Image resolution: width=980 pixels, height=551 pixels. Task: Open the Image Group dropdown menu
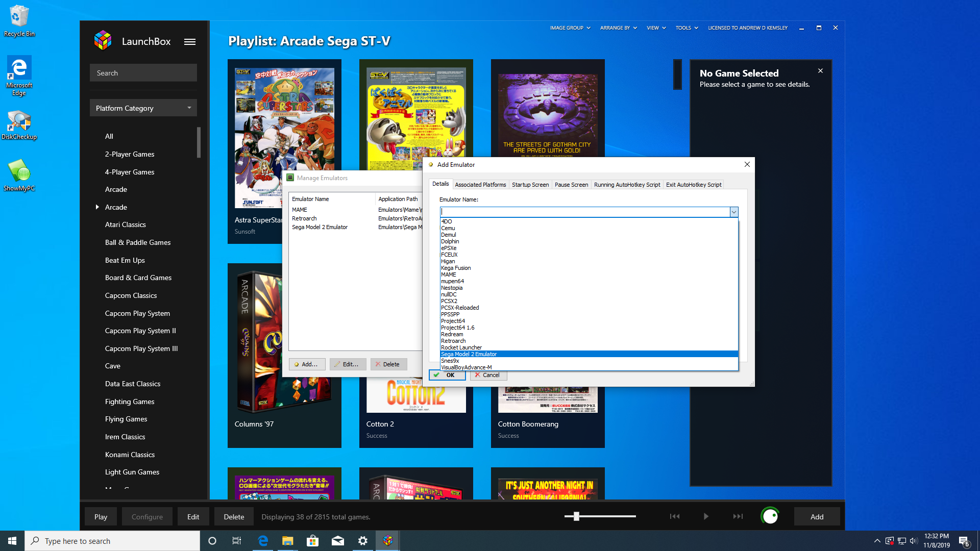point(570,28)
